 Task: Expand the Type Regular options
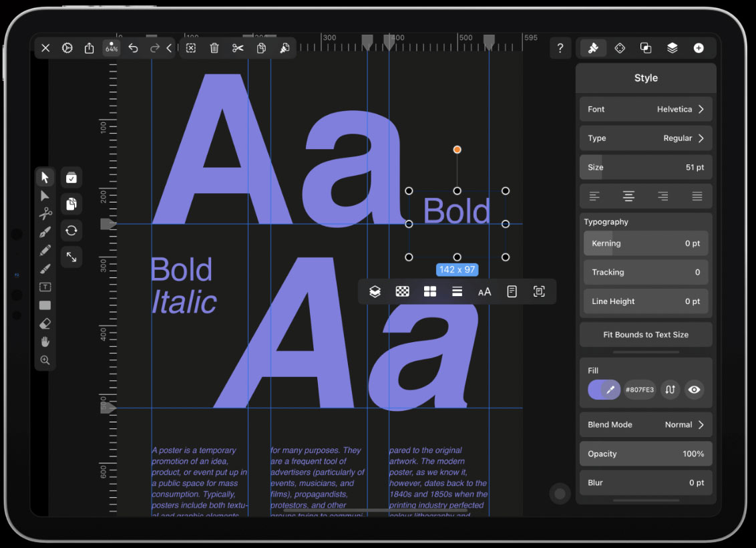pyautogui.click(x=646, y=138)
